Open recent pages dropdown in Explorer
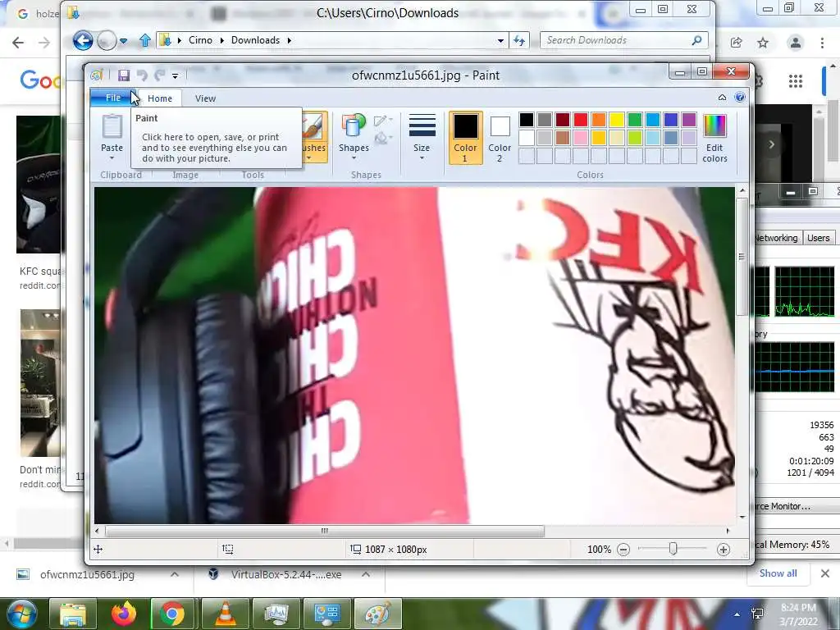This screenshot has height=630, width=840. (x=124, y=41)
